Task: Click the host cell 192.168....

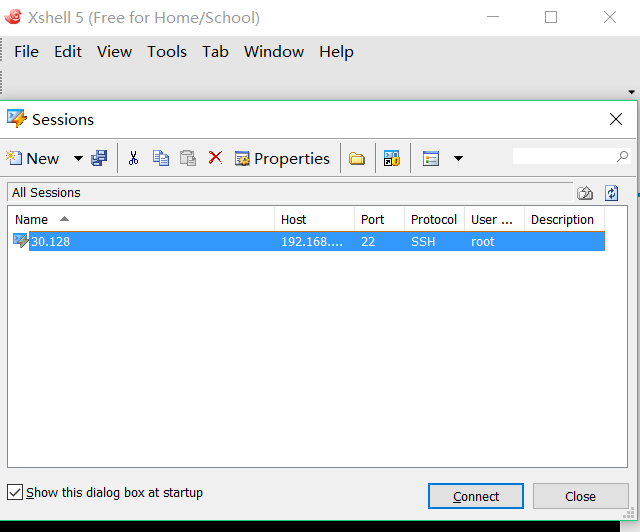Action: pyautogui.click(x=312, y=242)
